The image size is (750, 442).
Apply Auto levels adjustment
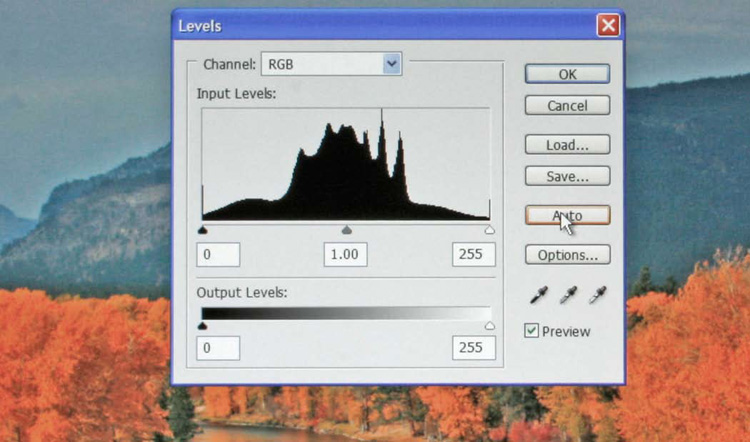click(x=567, y=215)
